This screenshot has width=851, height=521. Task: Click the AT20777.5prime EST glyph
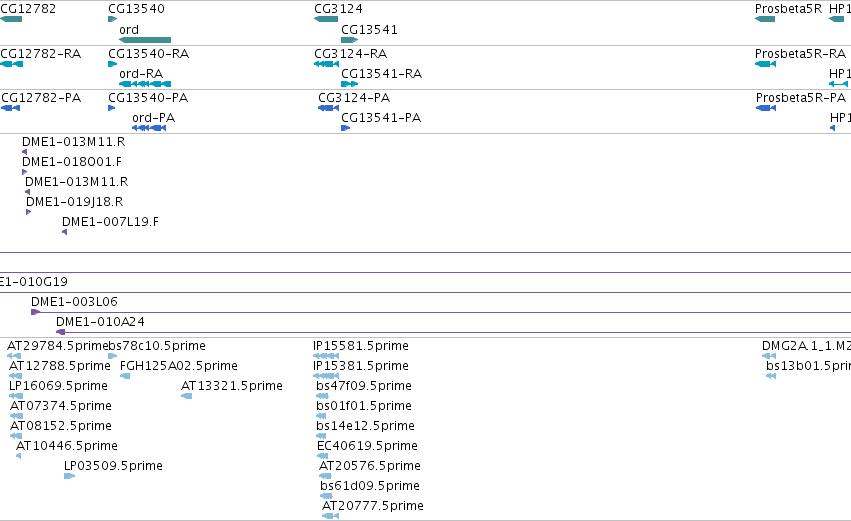pyautogui.click(x=331, y=516)
